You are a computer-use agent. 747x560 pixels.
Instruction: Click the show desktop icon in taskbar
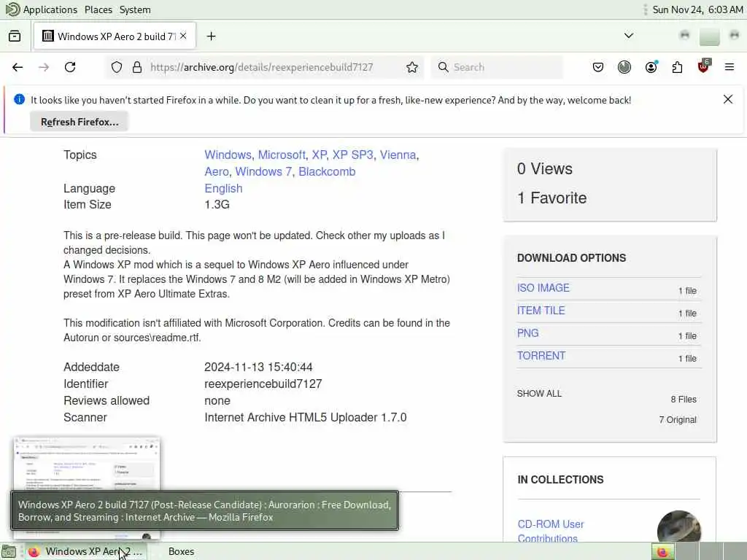(x=9, y=551)
